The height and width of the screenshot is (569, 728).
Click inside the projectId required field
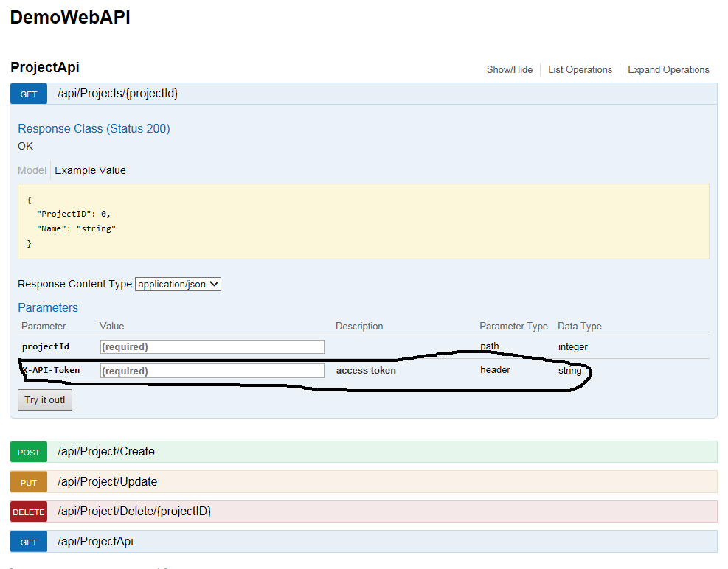pyautogui.click(x=212, y=346)
